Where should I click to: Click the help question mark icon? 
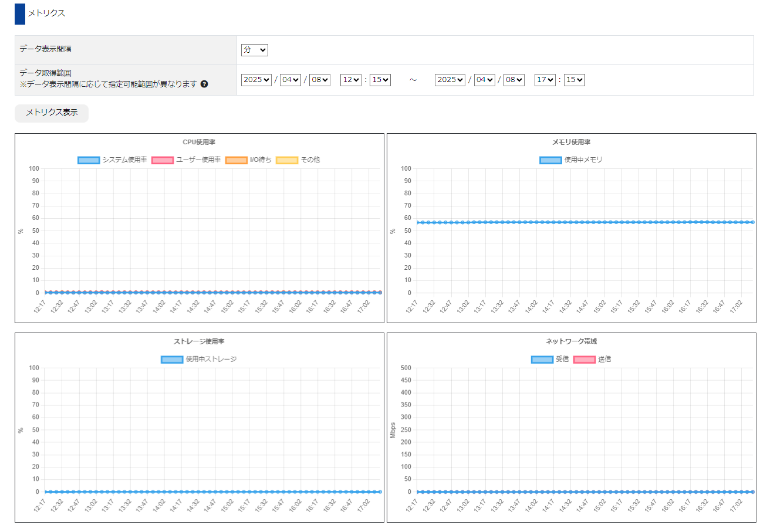204,84
